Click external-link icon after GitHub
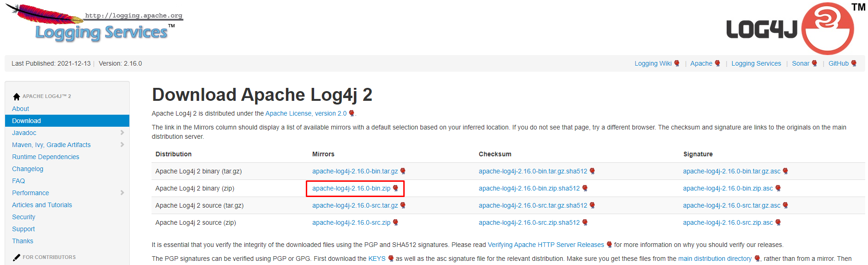This screenshot has height=265, width=868. 854,63
